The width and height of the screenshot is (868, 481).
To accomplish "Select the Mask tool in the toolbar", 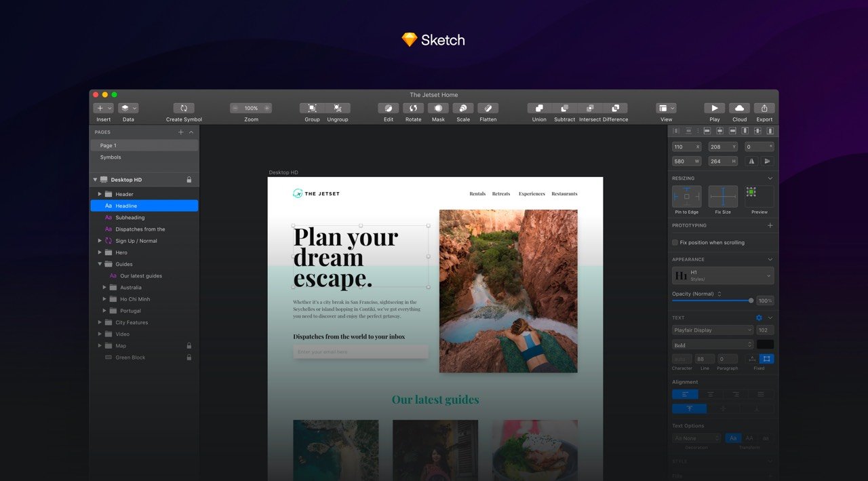I will click(438, 109).
